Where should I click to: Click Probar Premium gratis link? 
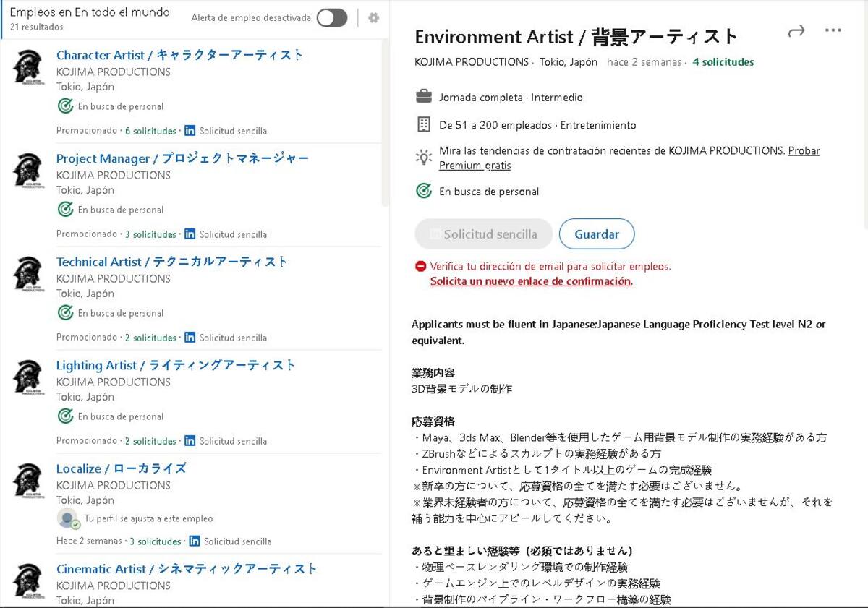(x=629, y=158)
